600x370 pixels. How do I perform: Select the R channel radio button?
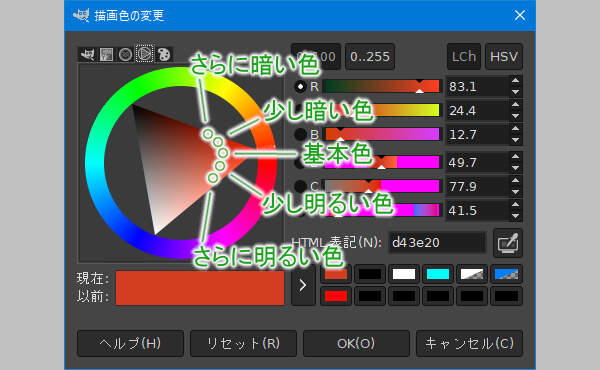coord(300,87)
